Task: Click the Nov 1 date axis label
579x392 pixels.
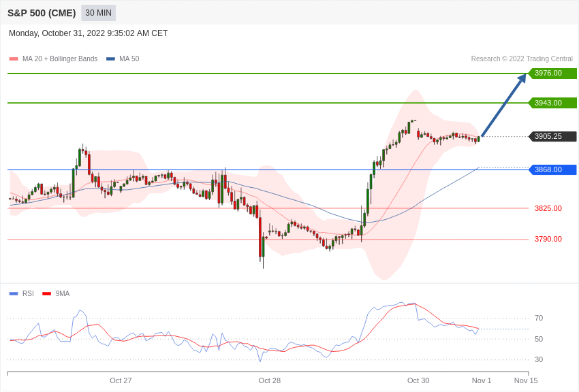Action: [482, 380]
